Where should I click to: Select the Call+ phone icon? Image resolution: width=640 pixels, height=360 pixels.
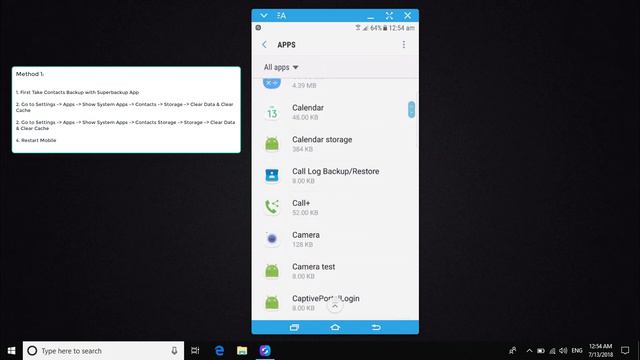(x=272, y=207)
